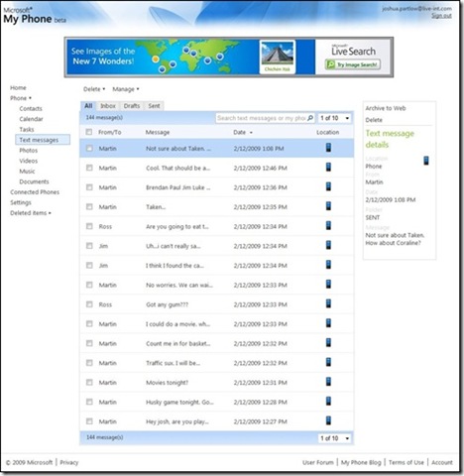Screen dimensions: 464x476
Task: Click the phone icon in the Text message details panel
Action: click(426, 161)
